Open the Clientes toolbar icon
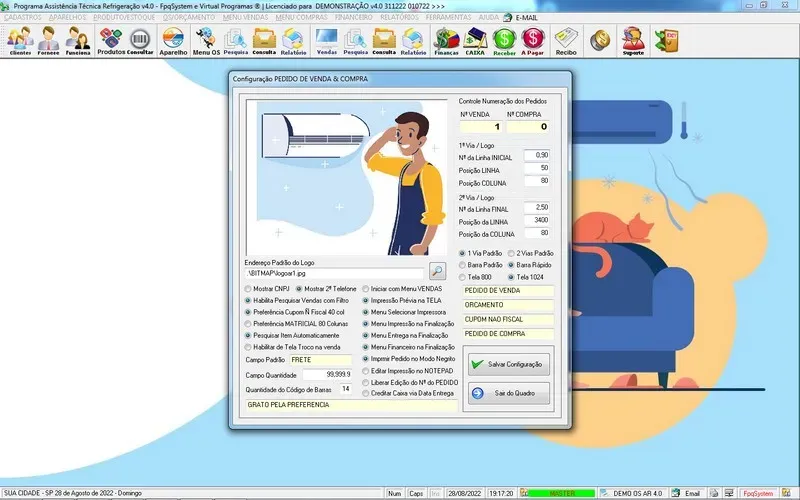 pos(20,41)
